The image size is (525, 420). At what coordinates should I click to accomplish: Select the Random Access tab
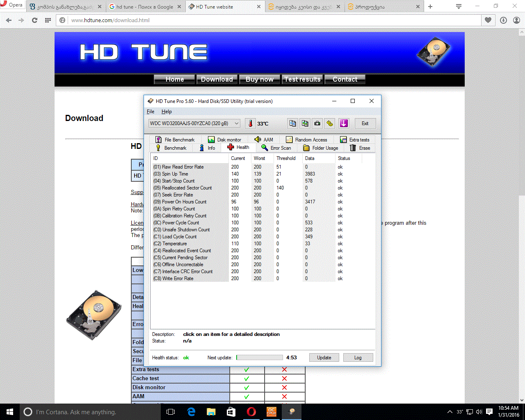307,140
